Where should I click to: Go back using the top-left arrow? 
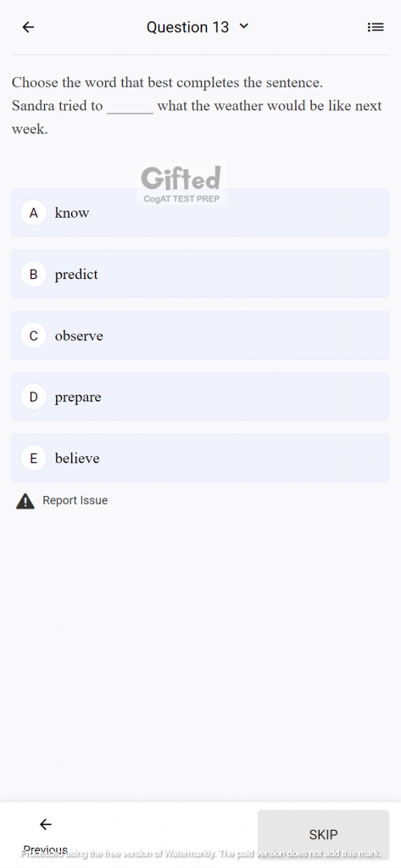[x=28, y=27]
